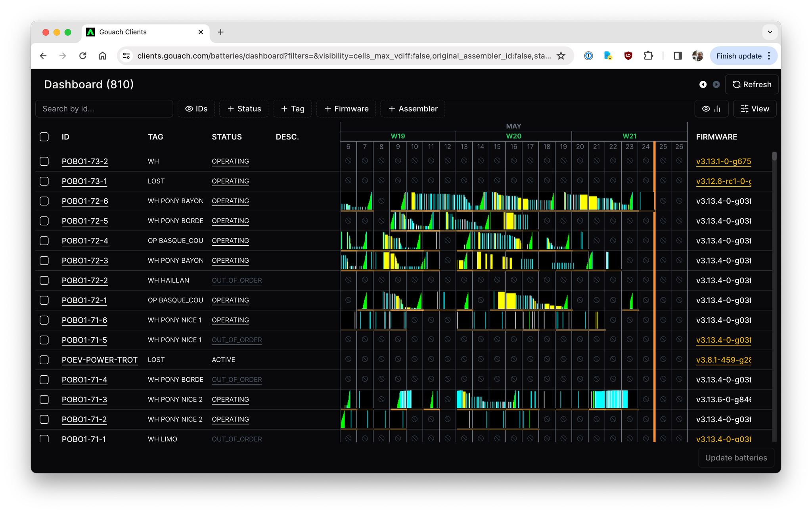This screenshot has height=514, width=812.
Task: Toggle the browser side panel icon
Action: tap(678, 56)
